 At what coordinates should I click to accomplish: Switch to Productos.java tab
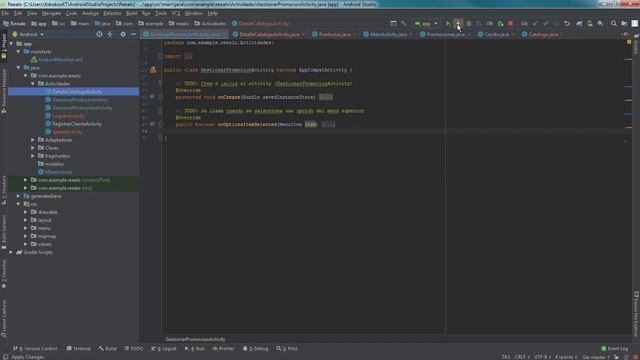tap(334, 34)
